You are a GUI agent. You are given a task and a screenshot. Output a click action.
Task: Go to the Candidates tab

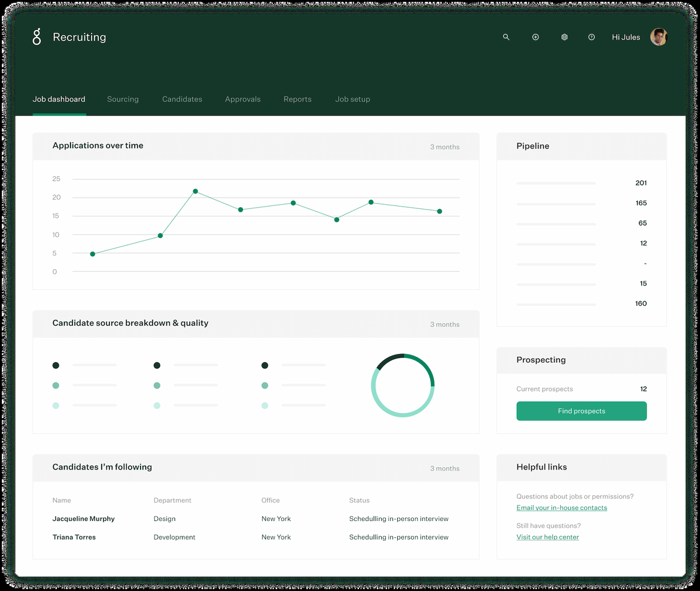182,99
